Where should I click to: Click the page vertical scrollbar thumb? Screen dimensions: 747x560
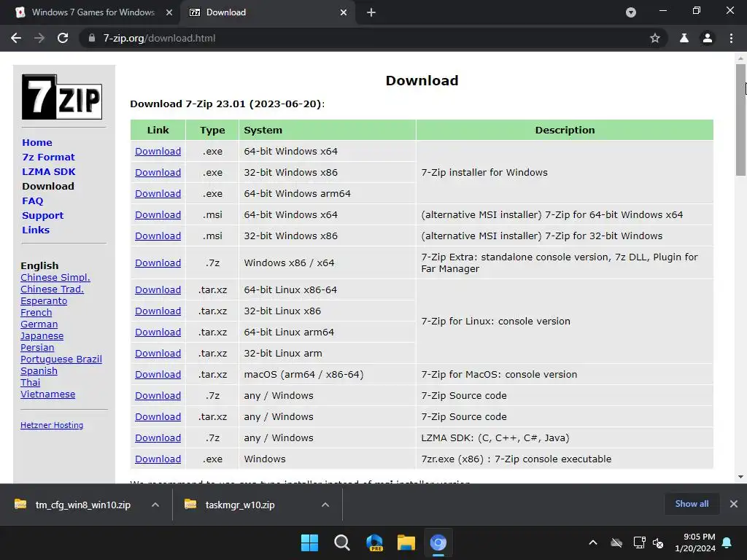click(x=740, y=120)
